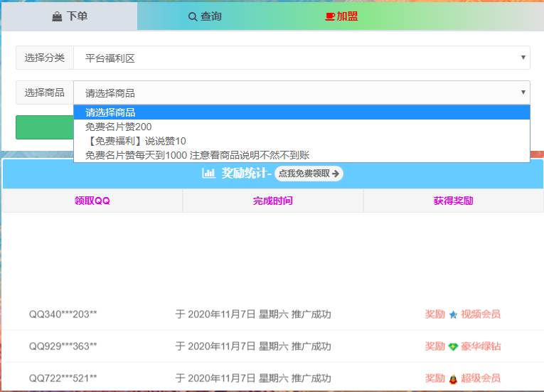The image size is (544, 392).
Task: Click the green button below 选择商品
Action: click(x=44, y=127)
